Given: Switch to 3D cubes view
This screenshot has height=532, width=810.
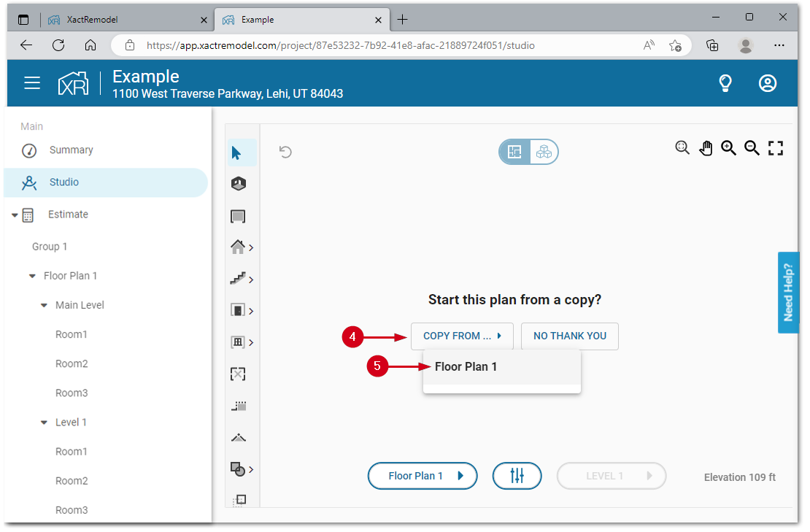Looking at the screenshot, I should pyautogui.click(x=544, y=152).
